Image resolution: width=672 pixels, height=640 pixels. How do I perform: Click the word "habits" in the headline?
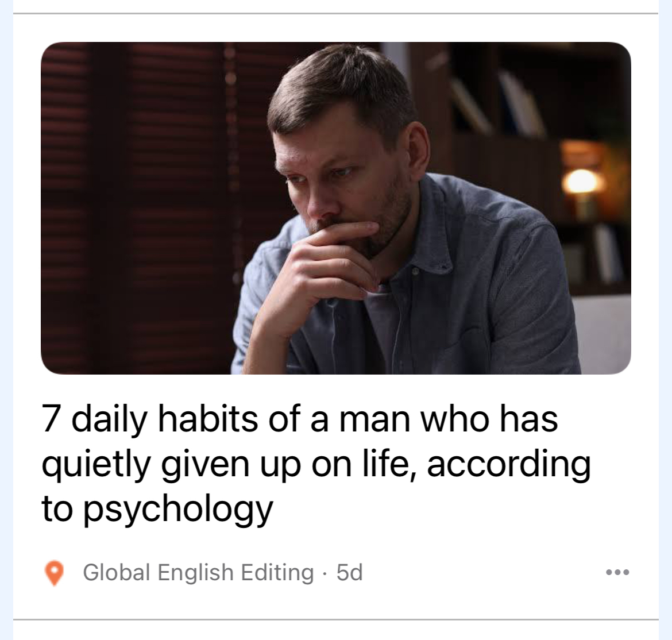(x=208, y=419)
